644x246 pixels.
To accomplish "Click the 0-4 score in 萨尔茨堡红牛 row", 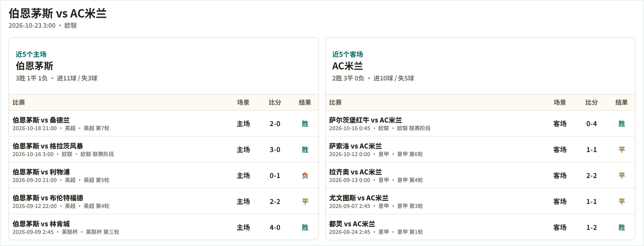I will tap(592, 123).
